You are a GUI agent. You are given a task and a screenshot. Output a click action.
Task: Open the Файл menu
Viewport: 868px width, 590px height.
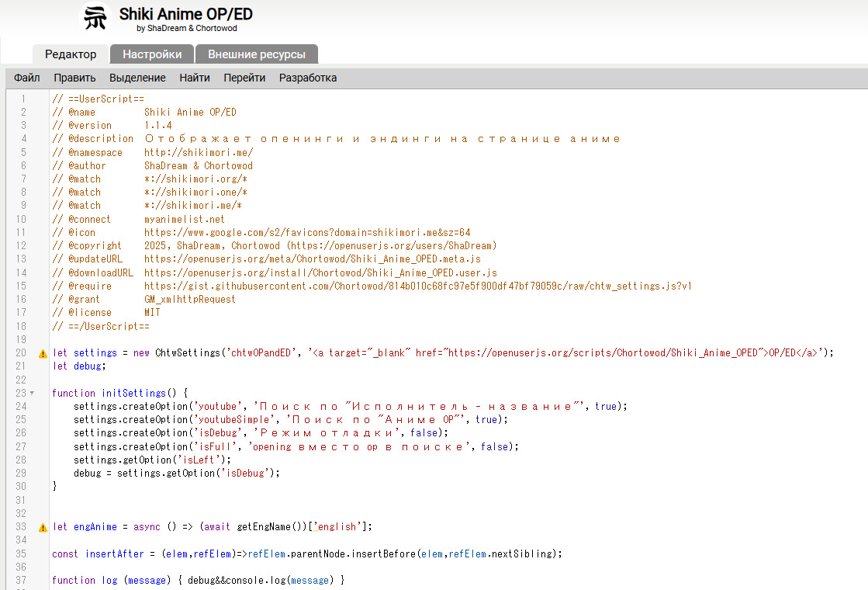click(27, 78)
